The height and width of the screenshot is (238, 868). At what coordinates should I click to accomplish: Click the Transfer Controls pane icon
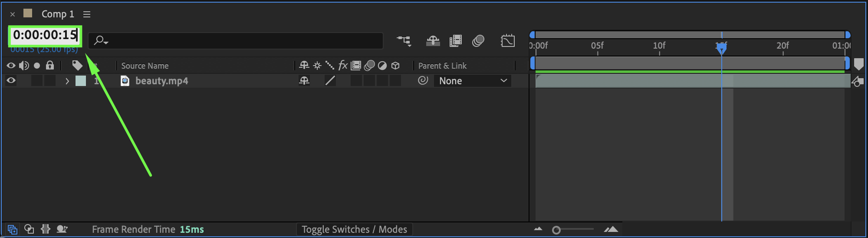click(x=29, y=229)
